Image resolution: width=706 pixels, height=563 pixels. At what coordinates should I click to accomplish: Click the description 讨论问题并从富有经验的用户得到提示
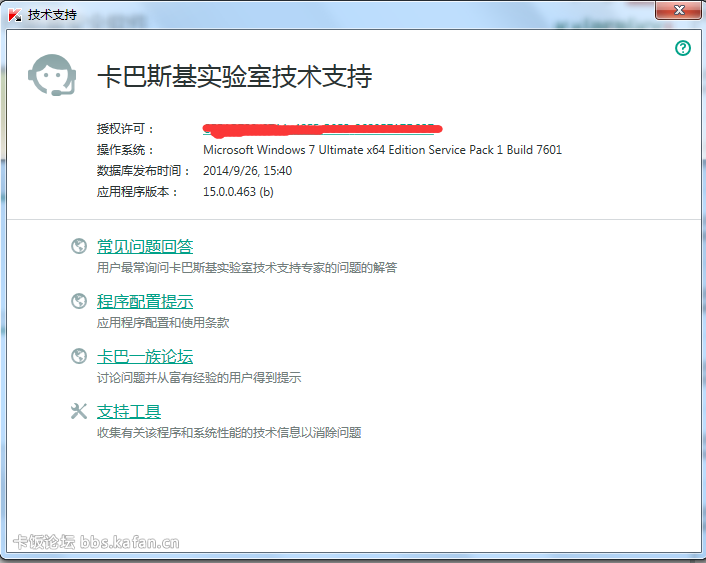[x=199, y=377]
